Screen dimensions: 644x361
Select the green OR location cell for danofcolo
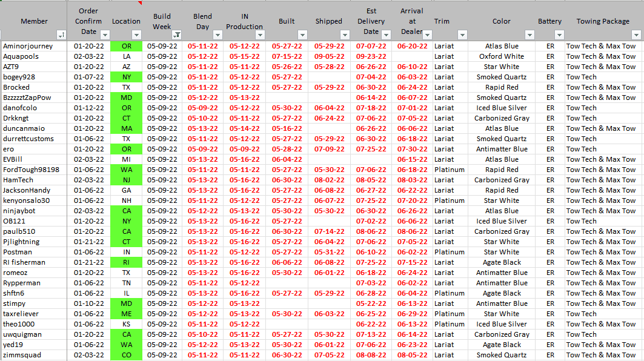pos(126,108)
